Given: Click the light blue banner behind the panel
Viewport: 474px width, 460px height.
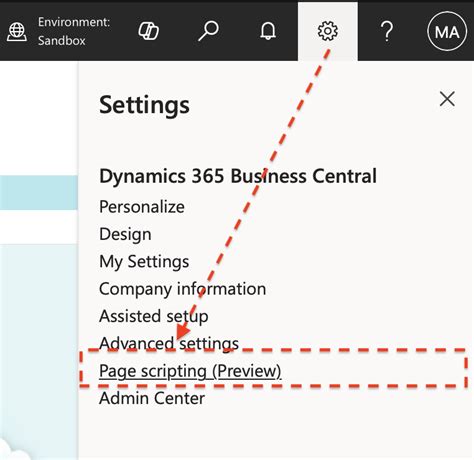Looking at the screenshot, I should [x=39, y=193].
